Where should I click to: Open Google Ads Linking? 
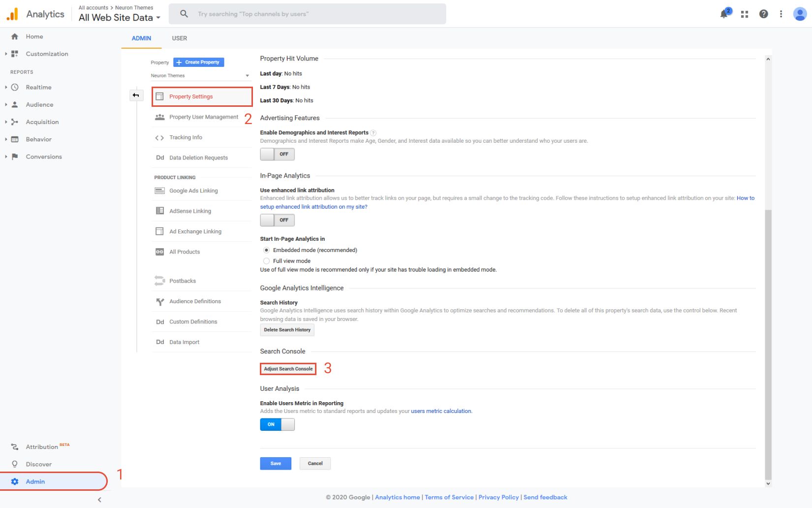click(x=192, y=190)
